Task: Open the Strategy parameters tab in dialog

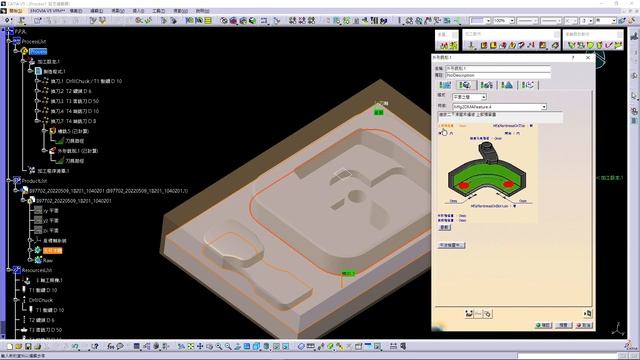Action: (x=445, y=85)
